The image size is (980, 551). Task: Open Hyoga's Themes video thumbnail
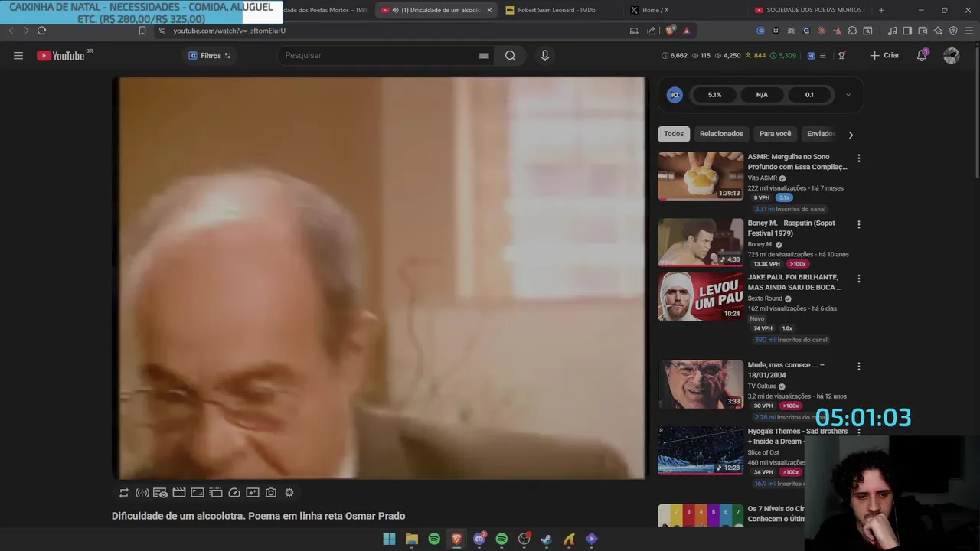point(701,451)
